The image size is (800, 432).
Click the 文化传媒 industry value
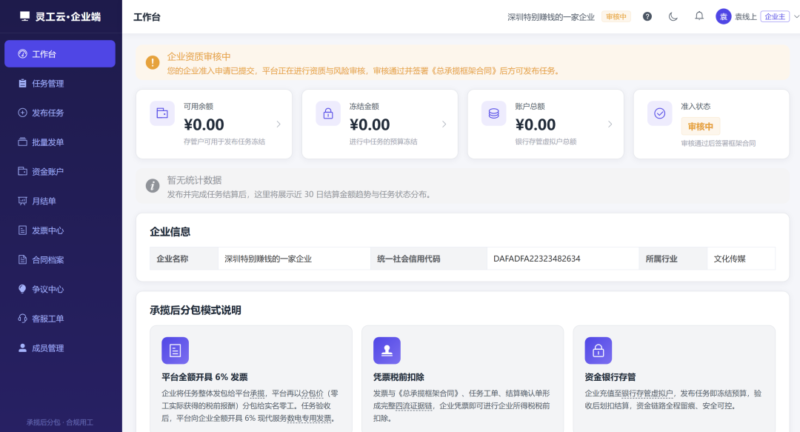click(x=730, y=259)
